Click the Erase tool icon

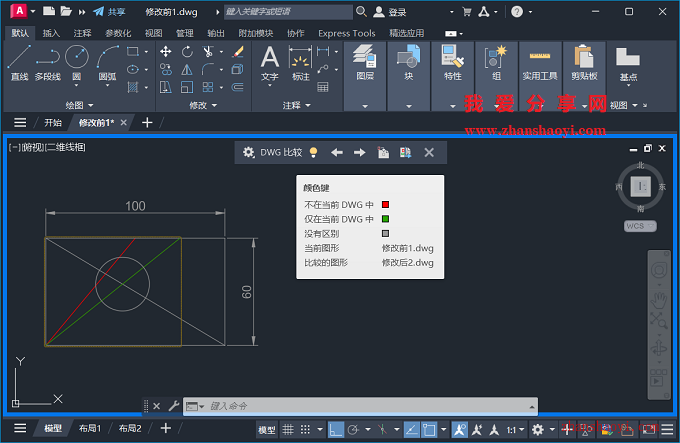point(238,52)
